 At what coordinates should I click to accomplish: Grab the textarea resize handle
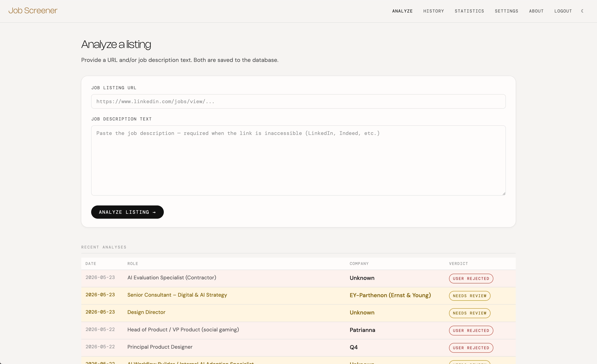coord(504,193)
